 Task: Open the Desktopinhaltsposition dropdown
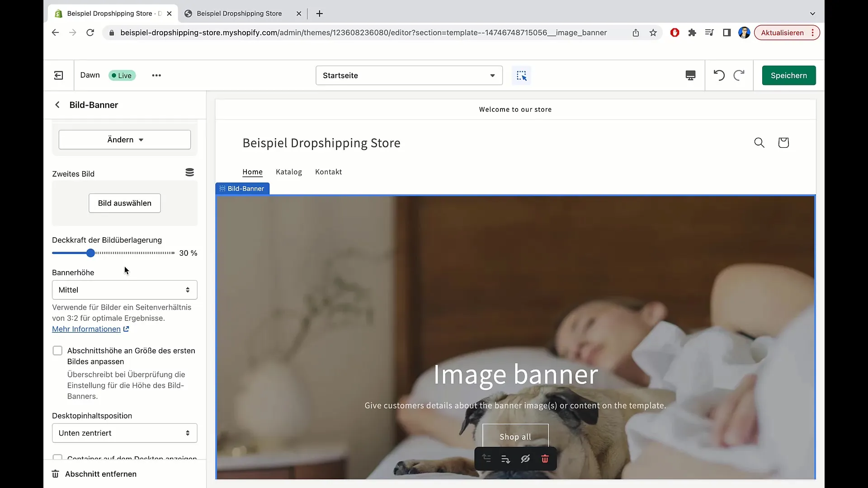pos(124,432)
